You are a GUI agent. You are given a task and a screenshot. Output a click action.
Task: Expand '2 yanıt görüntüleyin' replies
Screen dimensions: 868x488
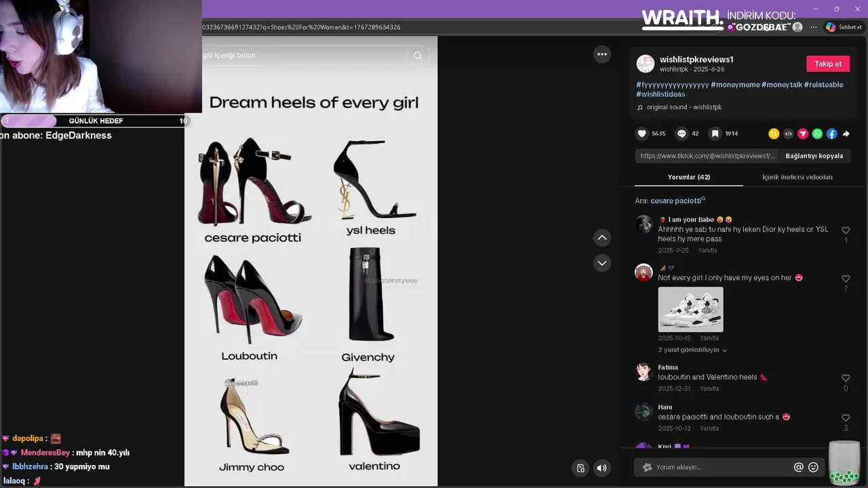[692, 350]
